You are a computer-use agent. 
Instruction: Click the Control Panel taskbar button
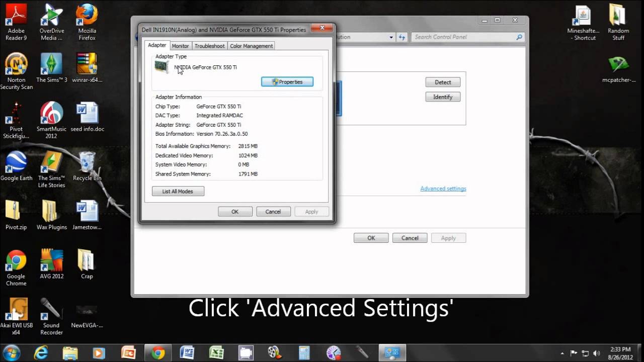pos(391,352)
